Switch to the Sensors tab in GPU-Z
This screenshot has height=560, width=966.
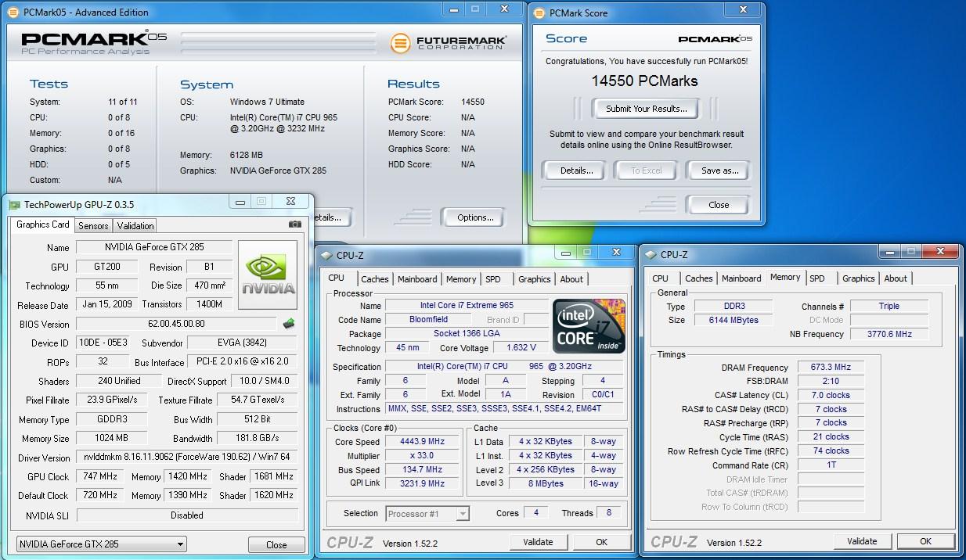click(94, 225)
